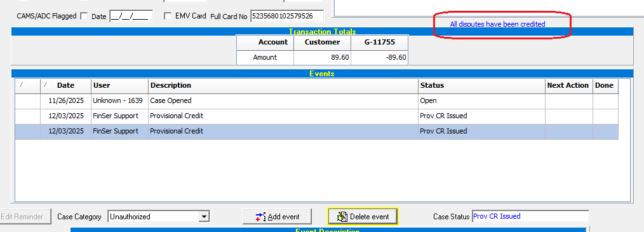Click the Case Status field
Viewport: 644px width, 232px height.
coord(530,216)
